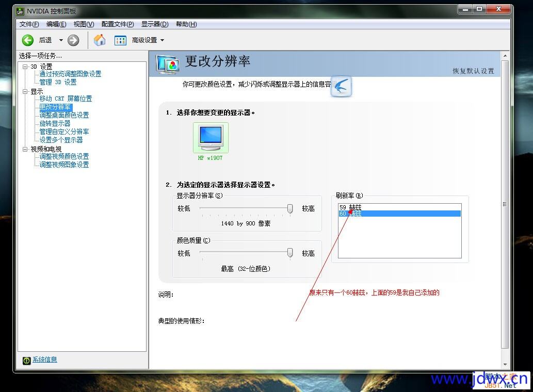Viewport: 533px width, 392px height.
Task: Select 60 赫兹 refresh rate
Action: [399, 214]
